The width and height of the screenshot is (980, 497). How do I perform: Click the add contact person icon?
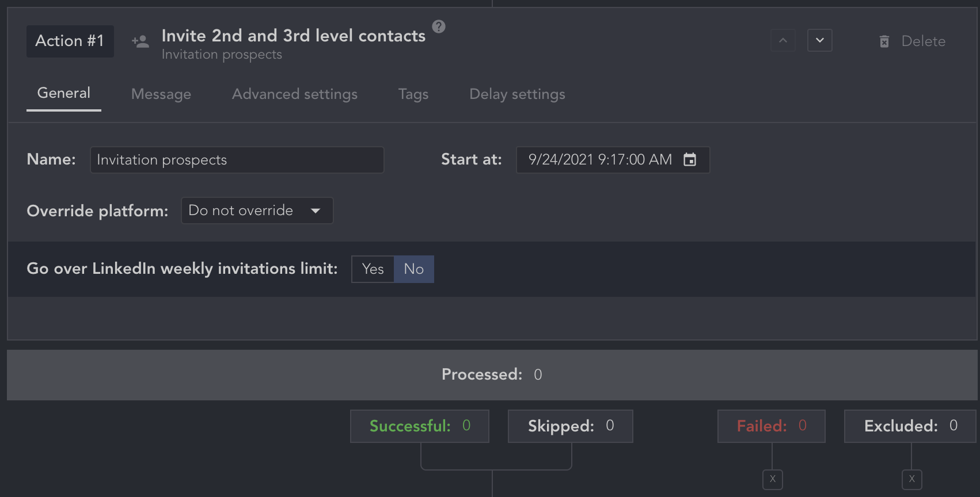[x=140, y=41]
